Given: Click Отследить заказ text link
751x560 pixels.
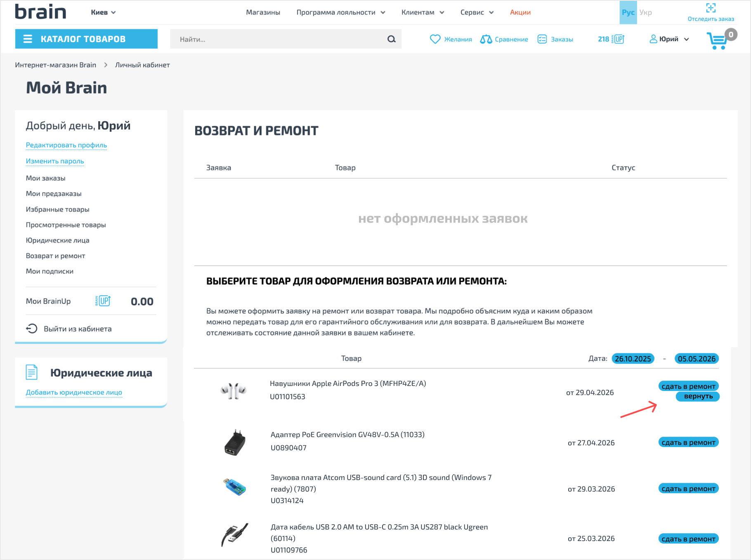Looking at the screenshot, I should tap(711, 19).
